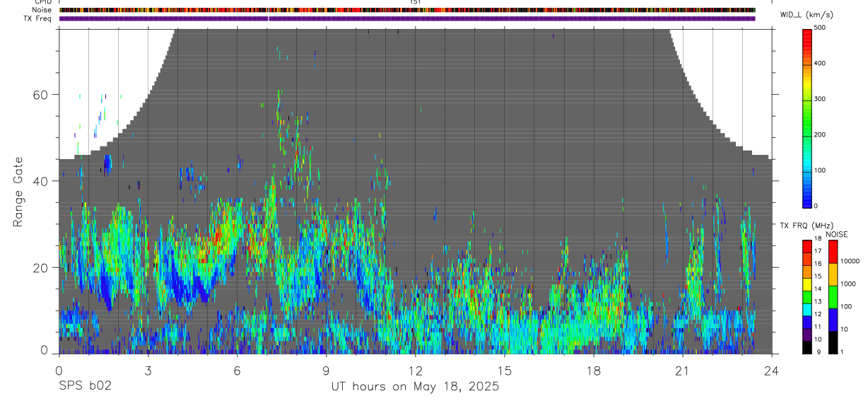Click the 'TX Freq' row label at top left
Image resolution: width=868 pixels, height=401 pixels.
(x=38, y=18)
